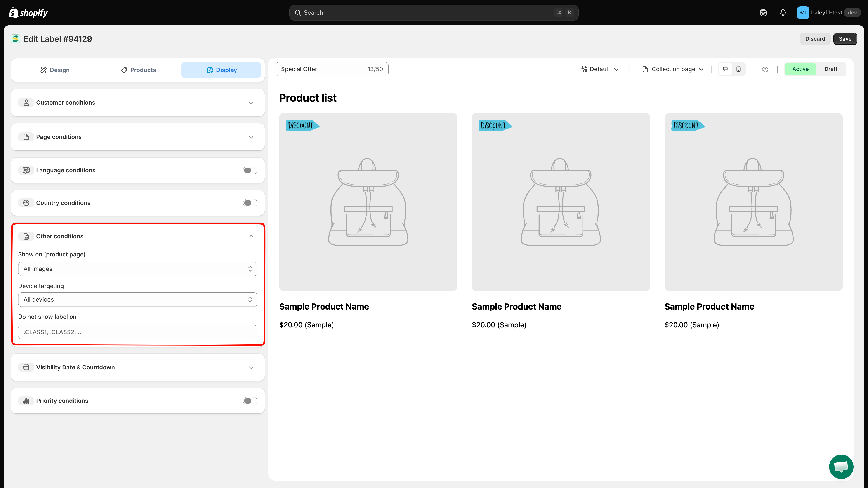Viewport: 868px width, 488px height.
Task: Focus the Search bar
Action: pyautogui.click(x=434, y=12)
